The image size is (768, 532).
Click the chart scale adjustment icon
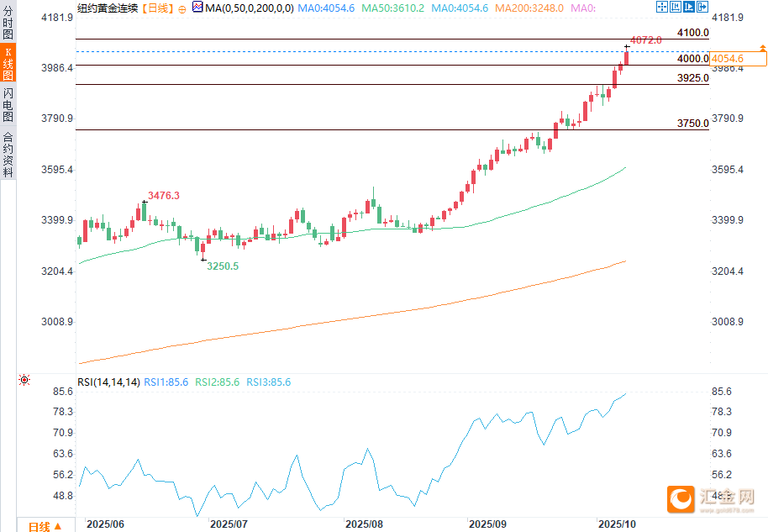[x=676, y=8]
